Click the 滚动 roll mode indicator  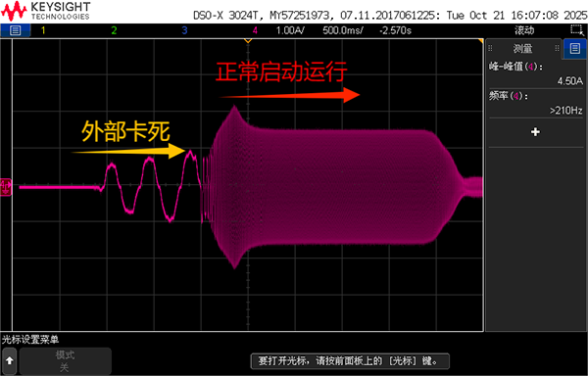524,30
